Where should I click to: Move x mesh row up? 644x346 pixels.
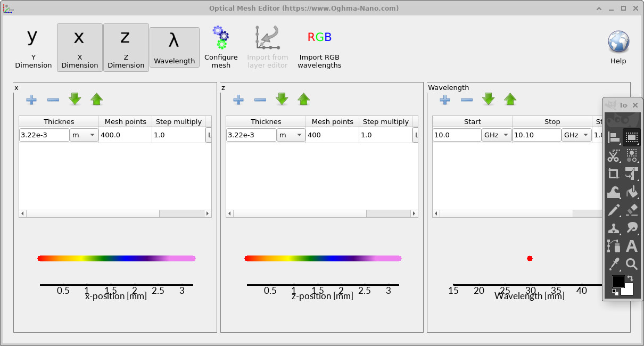(96, 99)
